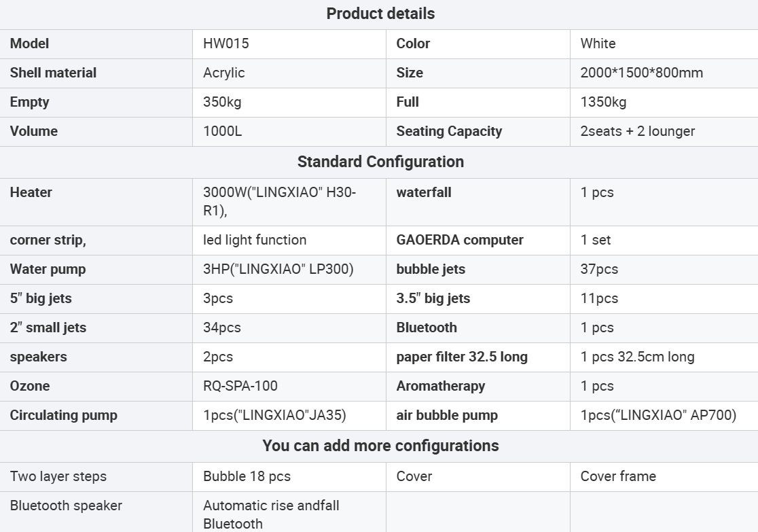
Task: Click the Cover frame cell
Action: 618,476
